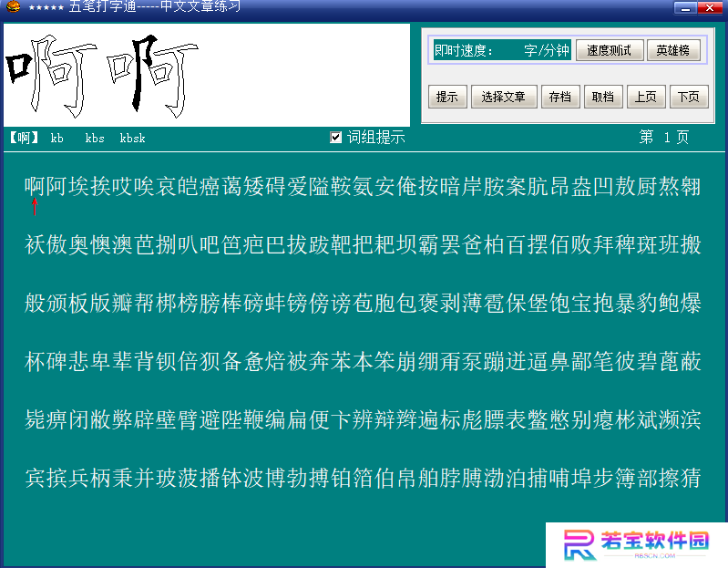728x568 pixels.
Task: Open 选择文章 article chooser
Action: (x=503, y=97)
